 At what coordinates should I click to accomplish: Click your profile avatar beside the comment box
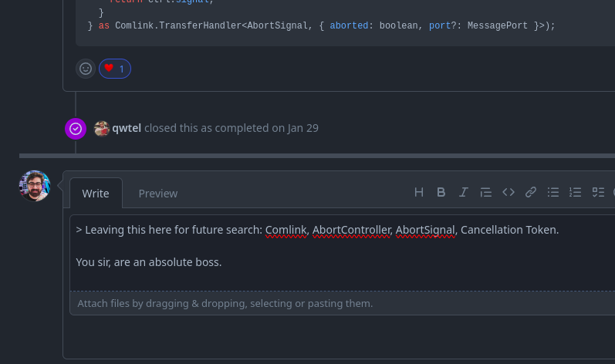click(x=35, y=186)
